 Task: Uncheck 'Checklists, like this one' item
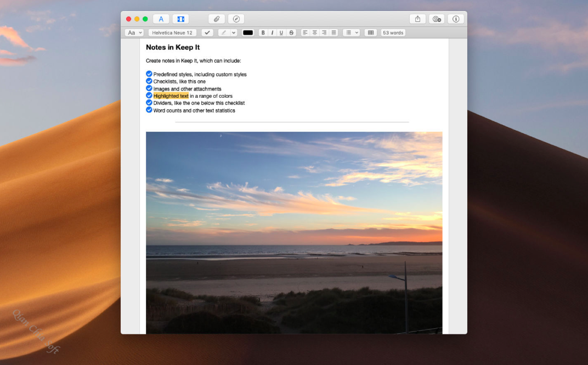click(x=149, y=81)
